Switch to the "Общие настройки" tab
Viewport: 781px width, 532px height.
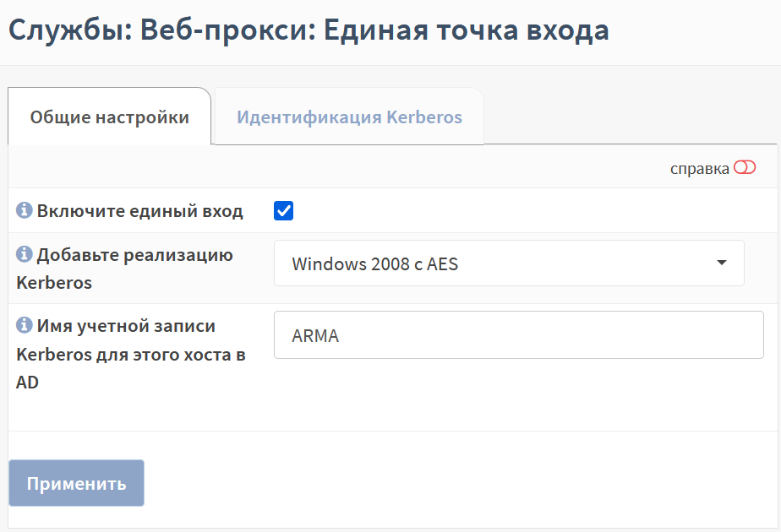tap(110, 117)
